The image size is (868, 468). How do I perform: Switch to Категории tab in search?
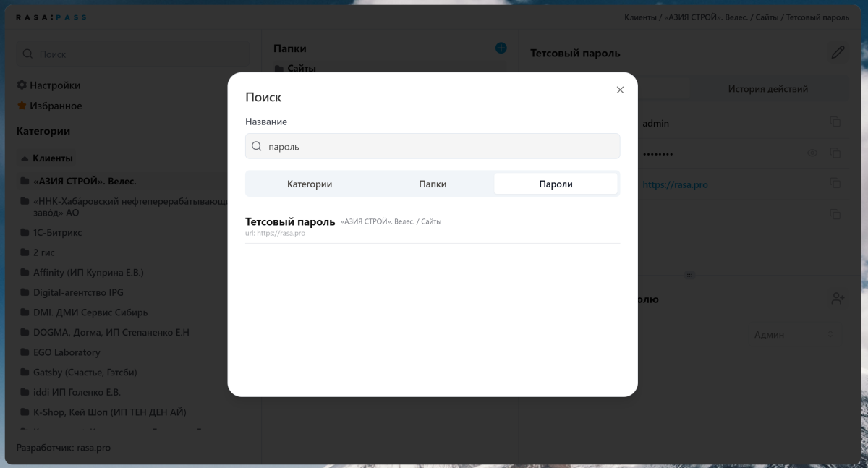(x=309, y=184)
